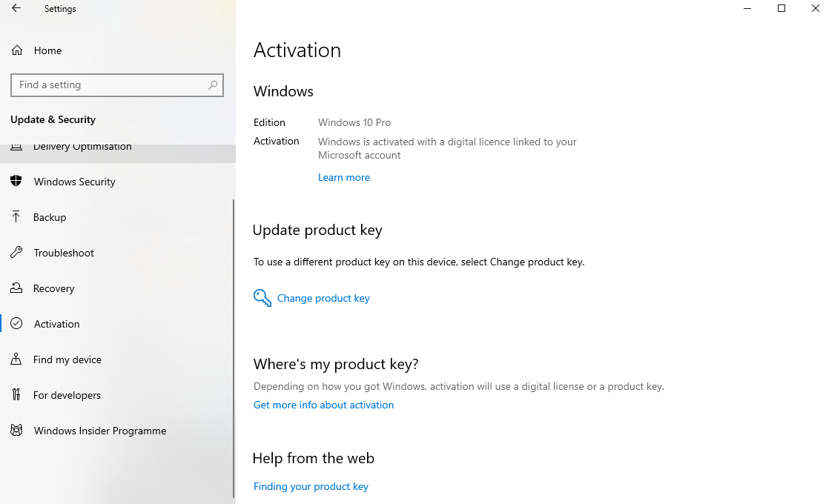Click the Where's my product key? heading
This screenshot has height=504, width=826.
pos(336,364)
